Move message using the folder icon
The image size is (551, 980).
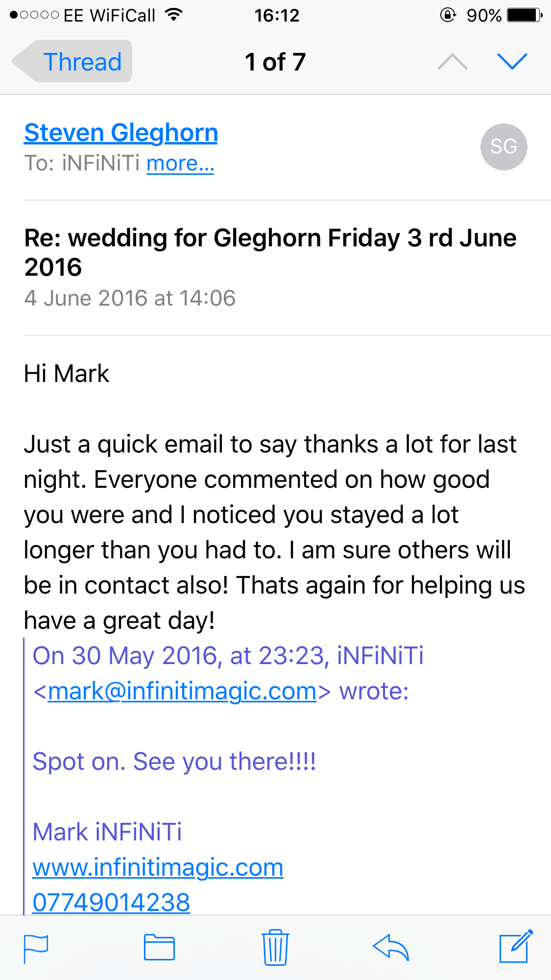(x=159, y=947)
